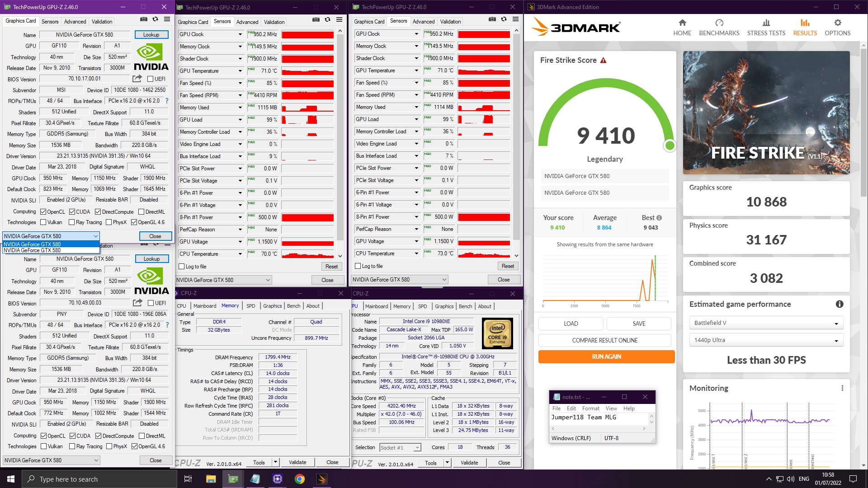Open Socket #1 selection dropdown in CPU-Z

401,447
